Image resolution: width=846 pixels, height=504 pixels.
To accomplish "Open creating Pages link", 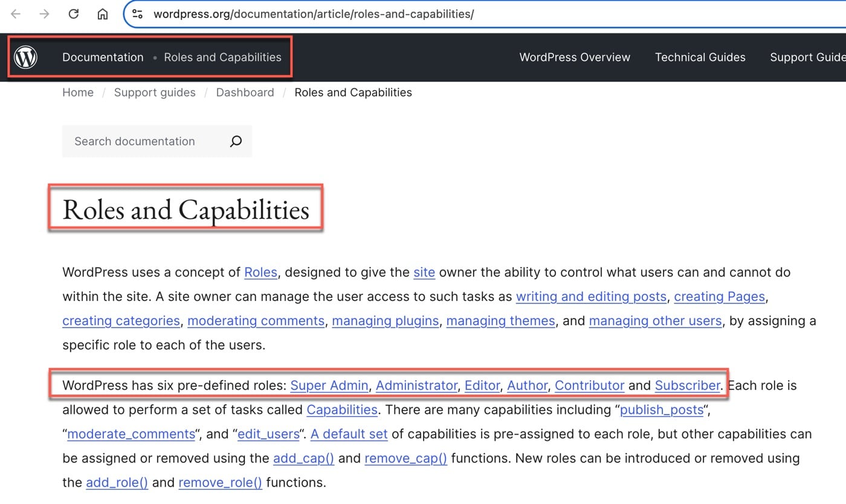I will tap(719, 297).
